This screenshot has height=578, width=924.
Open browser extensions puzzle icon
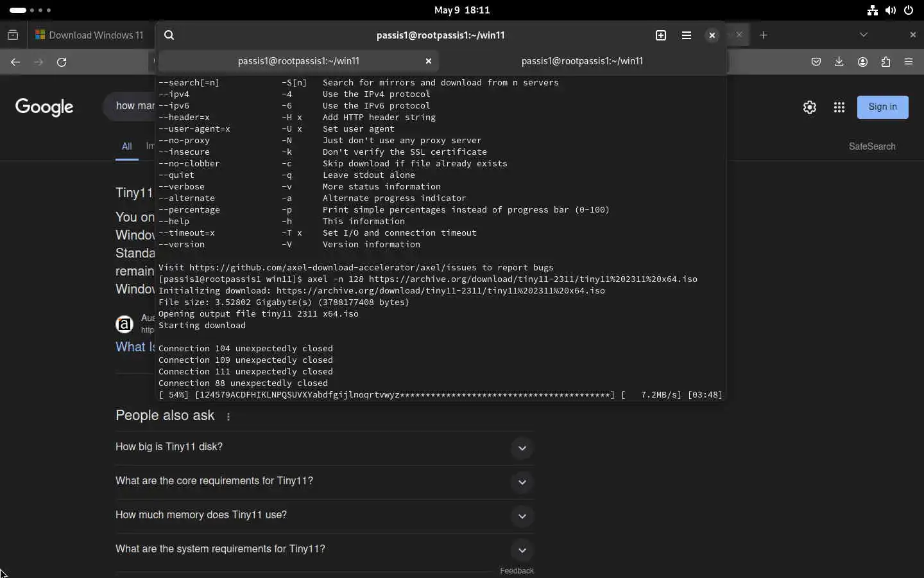click(886, 62)
